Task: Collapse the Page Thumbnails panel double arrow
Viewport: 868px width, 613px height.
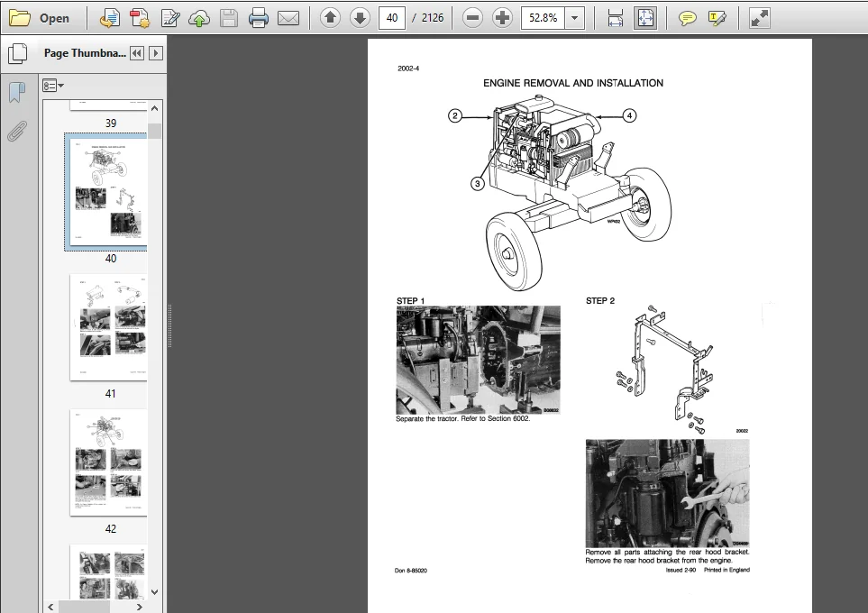Action: coord(137,53)
